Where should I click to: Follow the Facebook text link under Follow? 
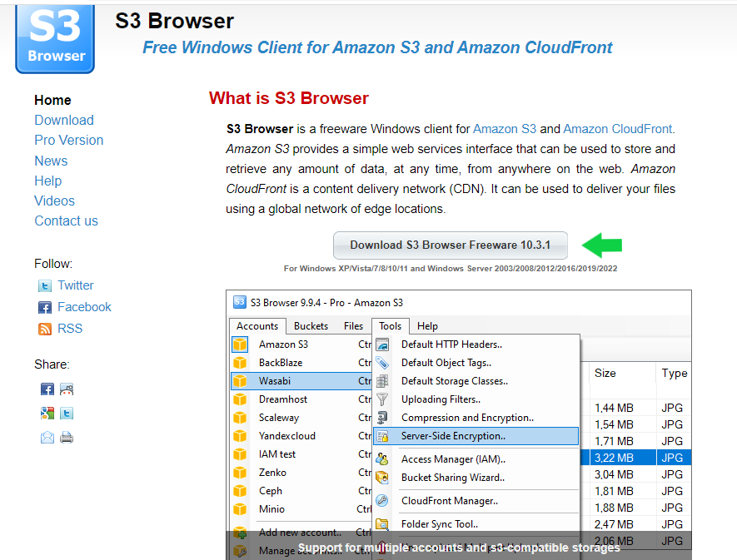(x=84, y=307)
